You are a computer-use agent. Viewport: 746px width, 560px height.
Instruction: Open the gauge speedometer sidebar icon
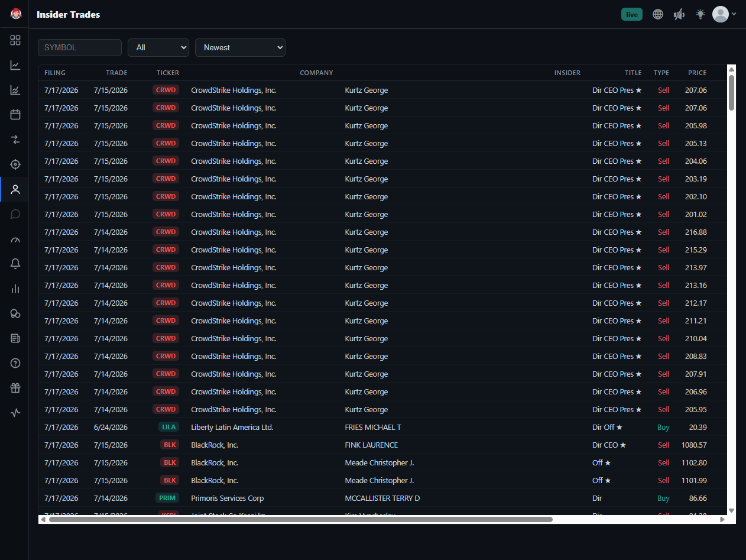pos(15,239)
